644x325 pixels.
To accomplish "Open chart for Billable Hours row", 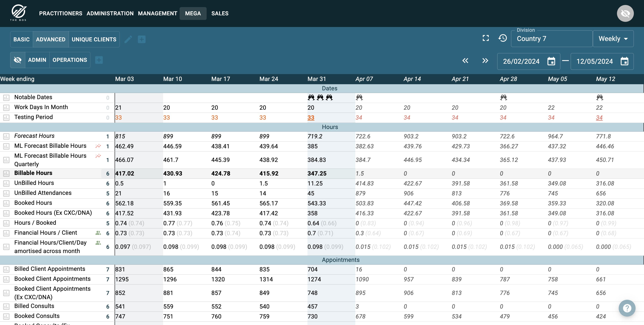I will [x=6, y=173].
